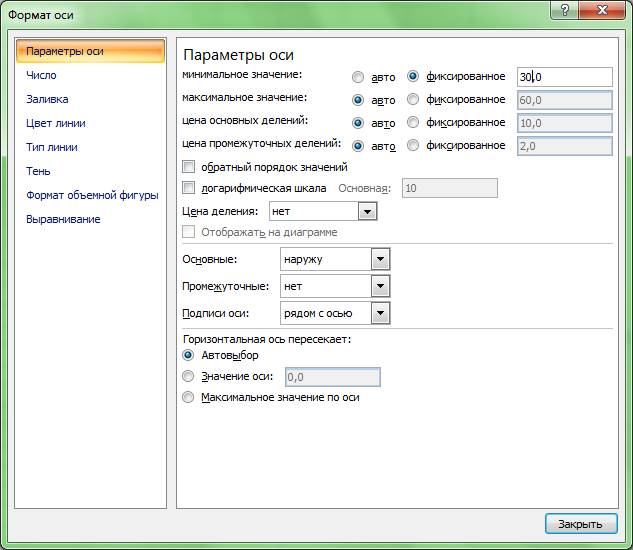Enable reverse order of values checkbox
This screenshot has height=550, width=633.
click(x=189, y=167)
